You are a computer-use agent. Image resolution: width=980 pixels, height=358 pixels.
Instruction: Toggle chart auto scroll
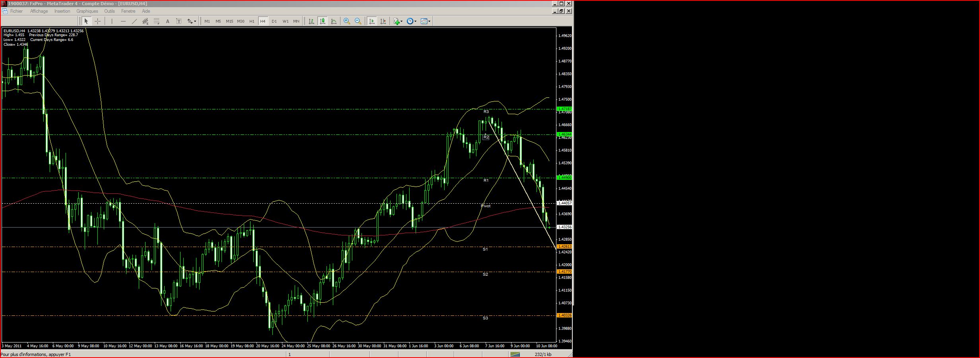click(x=372, y=21)
